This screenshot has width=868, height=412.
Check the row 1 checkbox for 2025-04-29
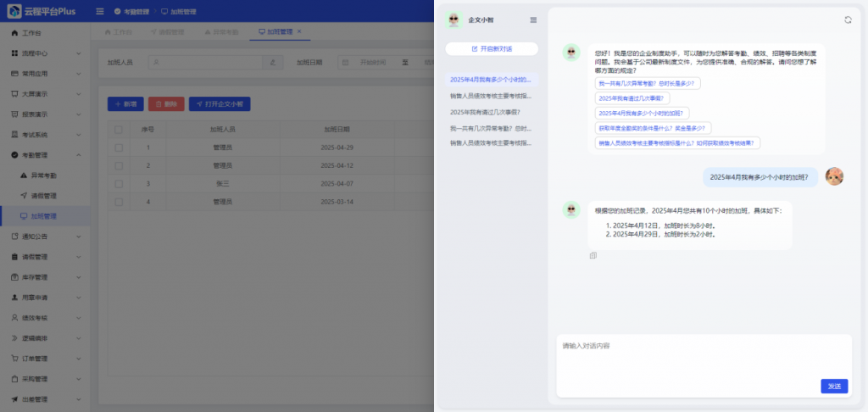point(118,148)
